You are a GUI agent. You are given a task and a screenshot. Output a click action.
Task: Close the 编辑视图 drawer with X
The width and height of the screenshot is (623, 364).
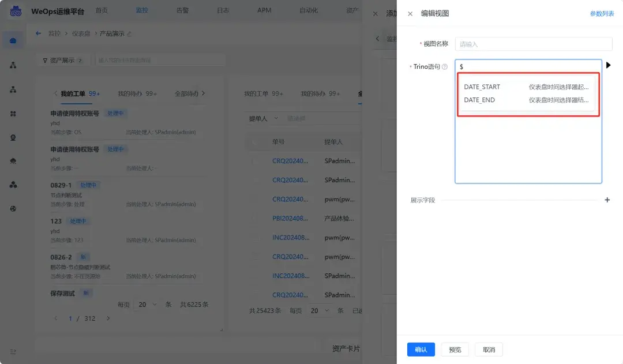click(x=410, y=13)
